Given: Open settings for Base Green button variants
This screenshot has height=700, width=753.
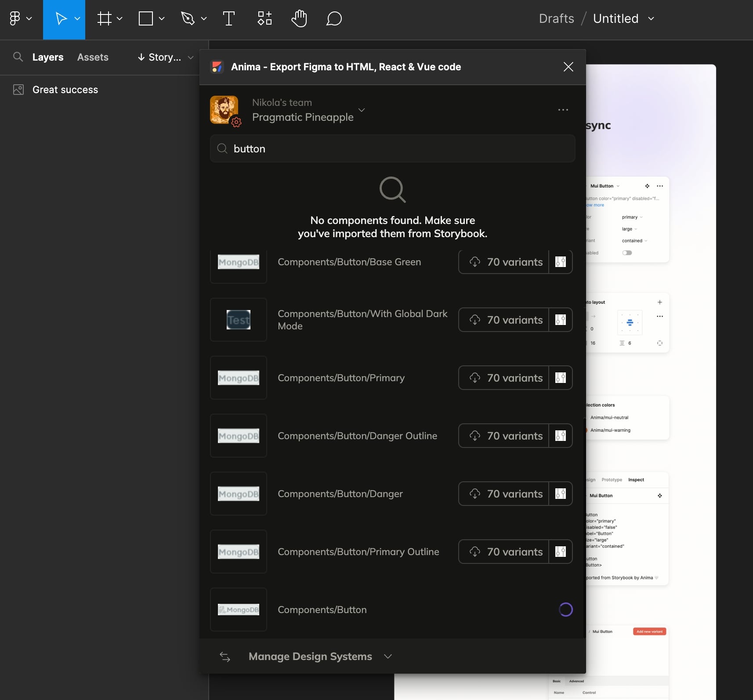Looking at the screenshot, I should (x=561, y=262).
